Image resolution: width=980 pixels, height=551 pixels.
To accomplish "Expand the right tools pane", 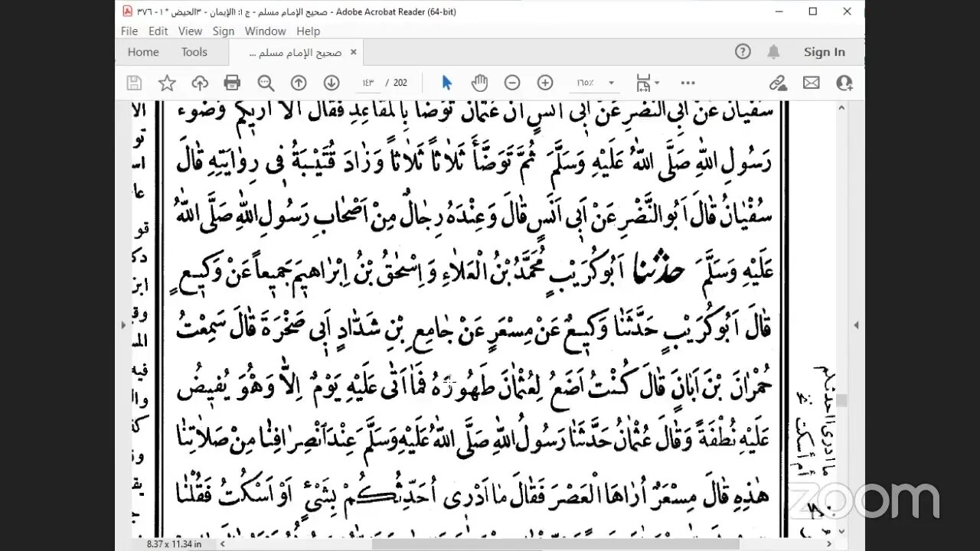I will coord(857,325).
